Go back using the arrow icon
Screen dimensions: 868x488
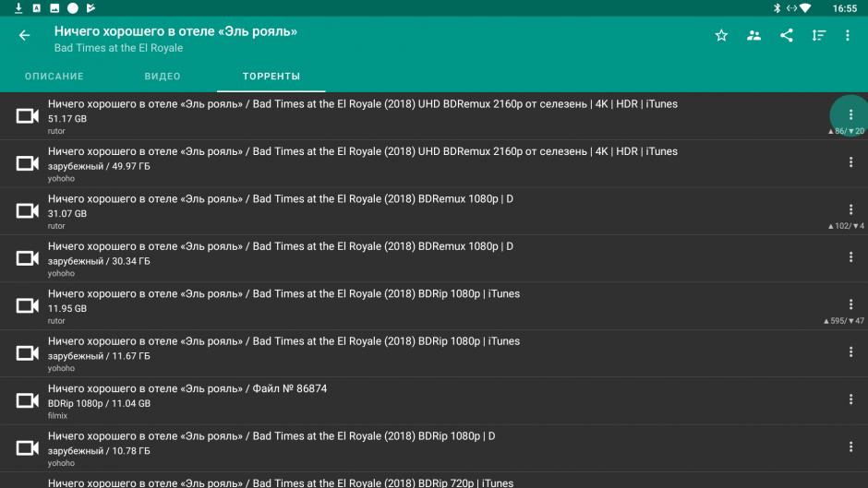coord(25,36)
